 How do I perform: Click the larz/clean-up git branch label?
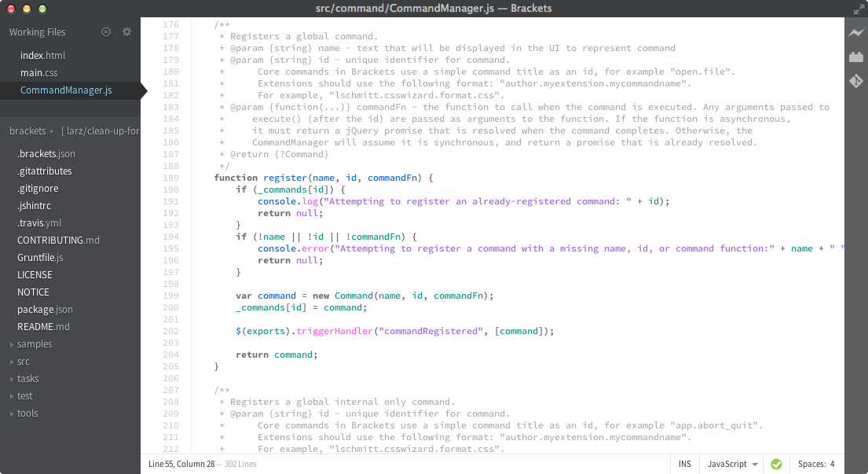(x=101, y=131)
